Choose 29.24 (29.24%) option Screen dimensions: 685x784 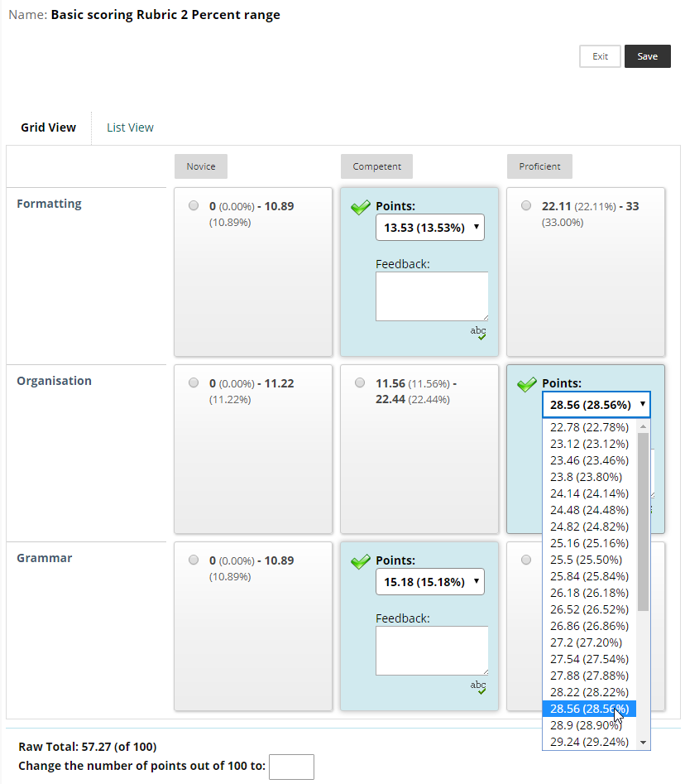tap(589, 742)
